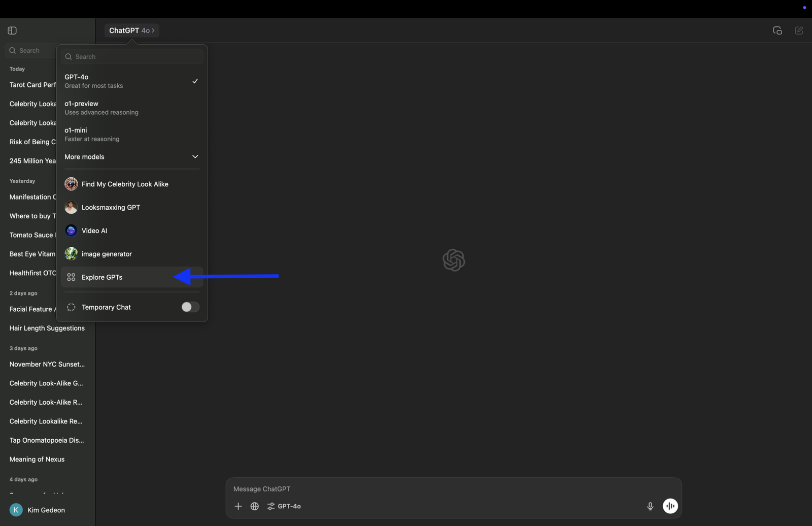
Task: Open the new chat compose icon
Action: 799,30
